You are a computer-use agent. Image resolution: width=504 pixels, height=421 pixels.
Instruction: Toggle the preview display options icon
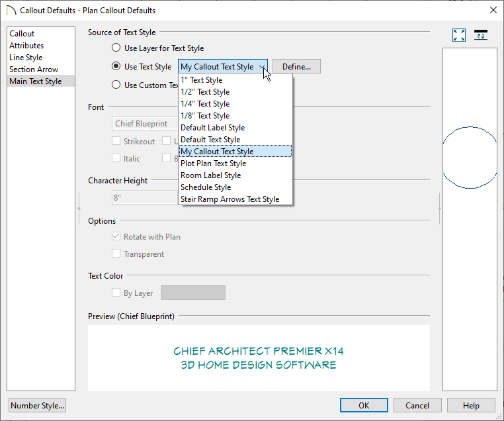click(481, 34)
